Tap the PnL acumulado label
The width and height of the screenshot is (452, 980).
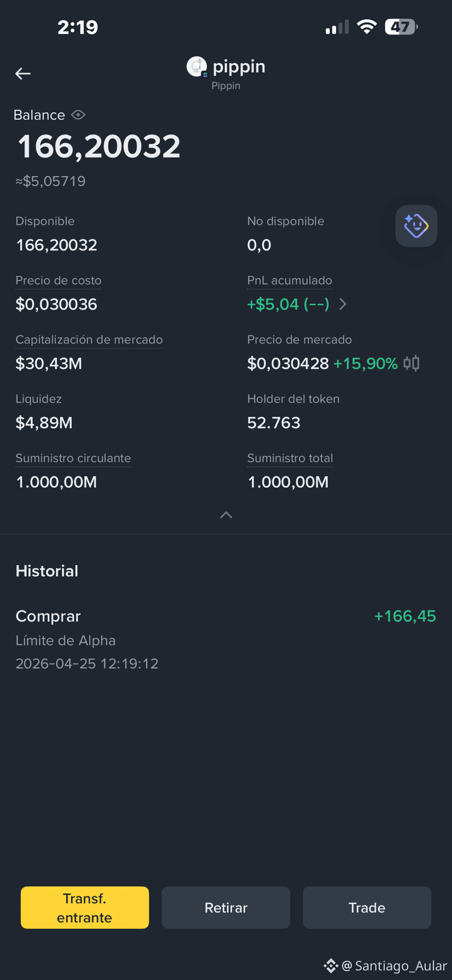(x=289, y=281)
